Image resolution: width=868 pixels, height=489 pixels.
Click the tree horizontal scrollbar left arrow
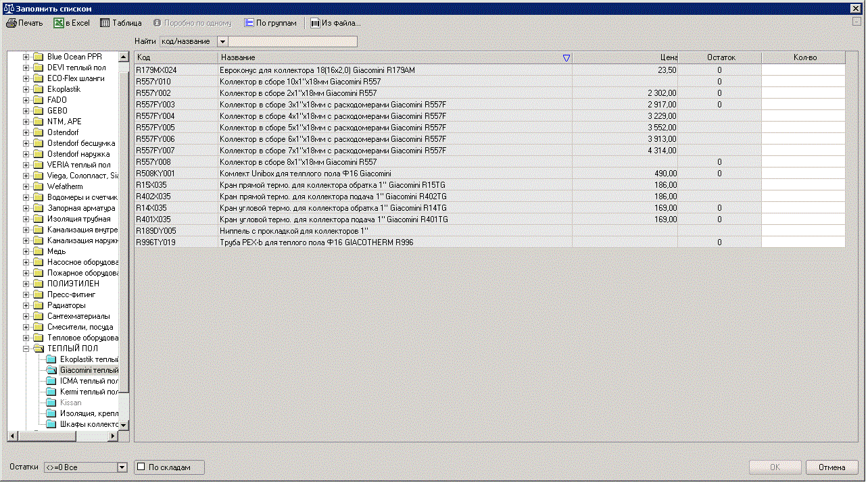(12, 436)
